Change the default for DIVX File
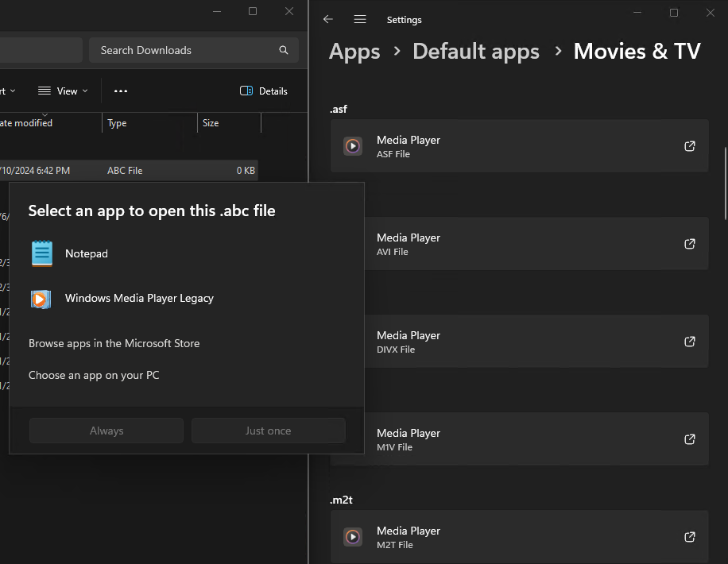Viewport: 728px width, 564px height. [536, 342]
